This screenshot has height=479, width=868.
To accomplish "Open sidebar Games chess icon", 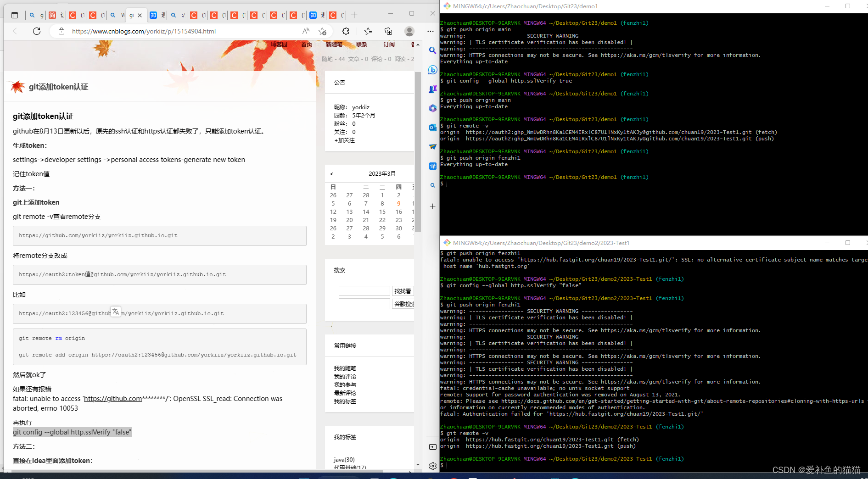I will (432, 89).
